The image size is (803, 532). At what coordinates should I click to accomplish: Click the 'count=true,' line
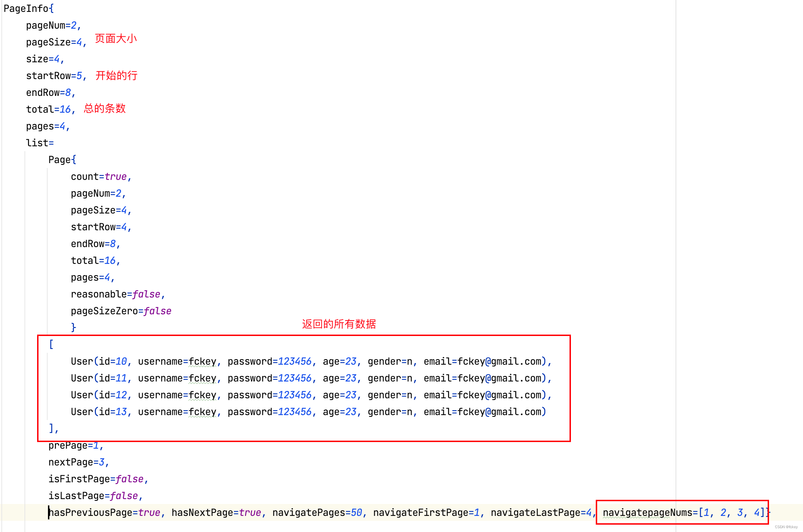click(x=101, y=176)
